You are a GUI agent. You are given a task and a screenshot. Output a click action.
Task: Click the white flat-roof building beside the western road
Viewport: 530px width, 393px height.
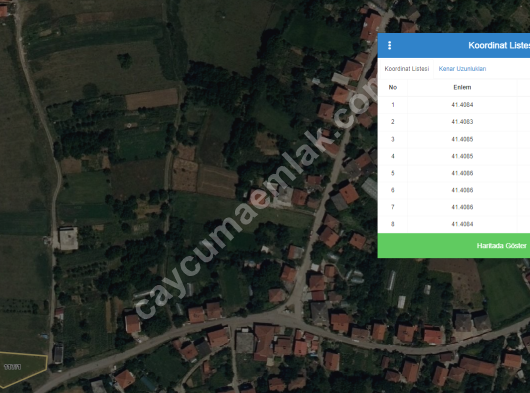point(69,238)
